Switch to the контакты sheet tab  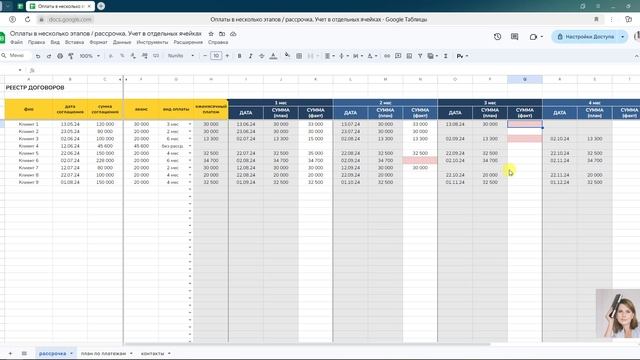(x=152, y=353)
